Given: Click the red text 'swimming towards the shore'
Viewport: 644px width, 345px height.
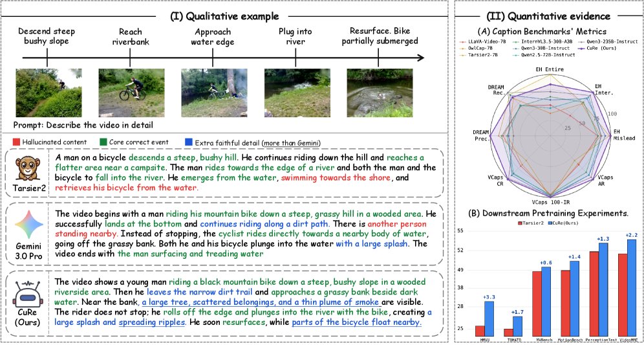Looking at the screenshot, I should click(x=336, y=177).
